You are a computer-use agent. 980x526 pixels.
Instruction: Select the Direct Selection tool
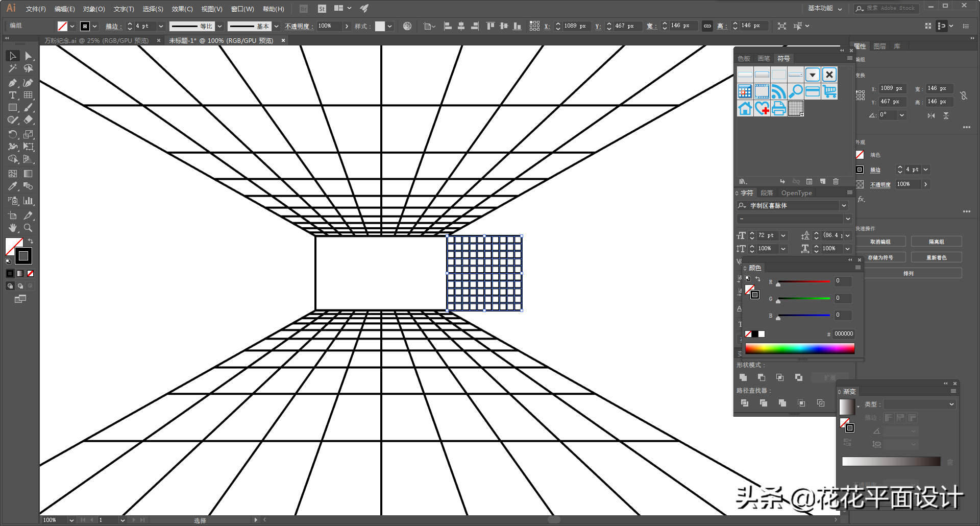point(29,56)
